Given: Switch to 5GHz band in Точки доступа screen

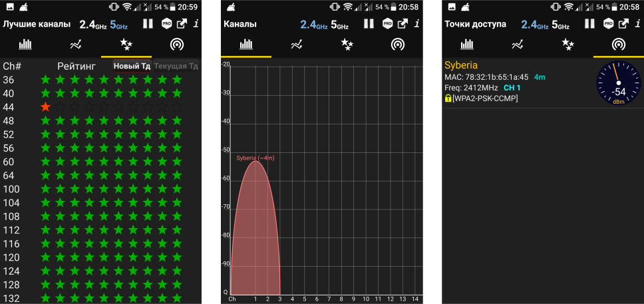Looking at the screenshot, I should 561,25.
